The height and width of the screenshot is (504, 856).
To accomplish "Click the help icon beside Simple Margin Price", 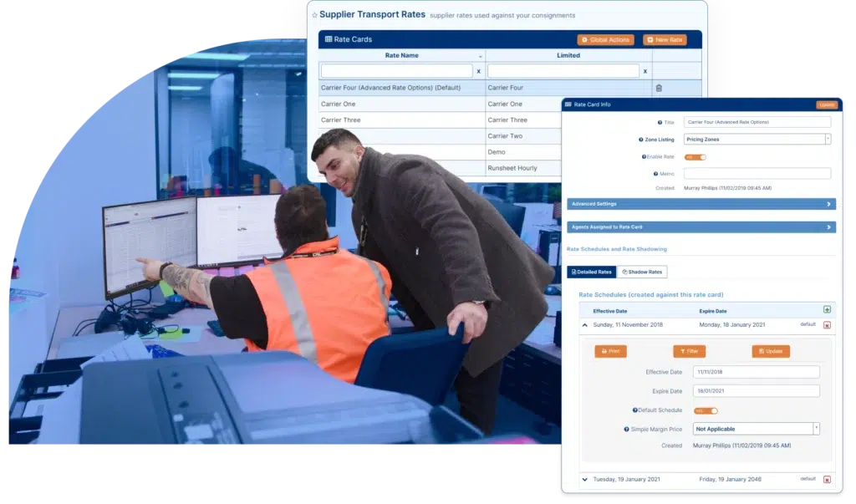I will point(626,429).
